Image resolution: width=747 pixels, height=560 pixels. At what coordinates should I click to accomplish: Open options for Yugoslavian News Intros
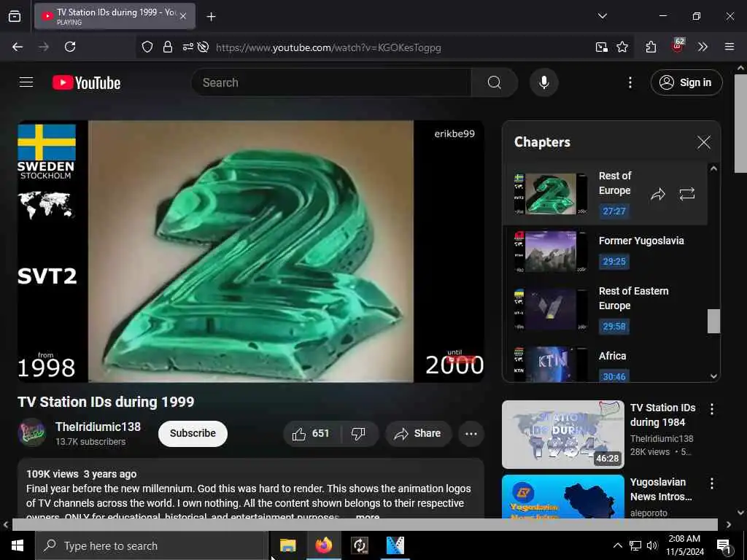point(712,484)
